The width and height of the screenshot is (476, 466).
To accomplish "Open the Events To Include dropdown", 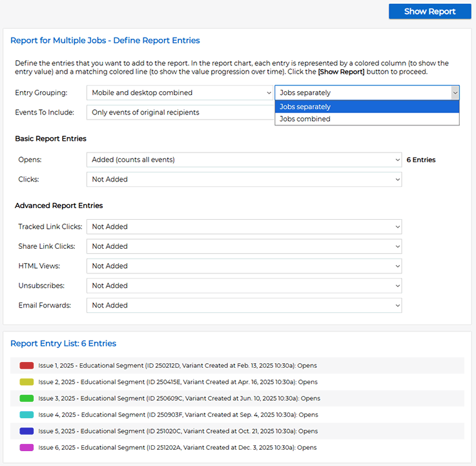I will 180,112.
